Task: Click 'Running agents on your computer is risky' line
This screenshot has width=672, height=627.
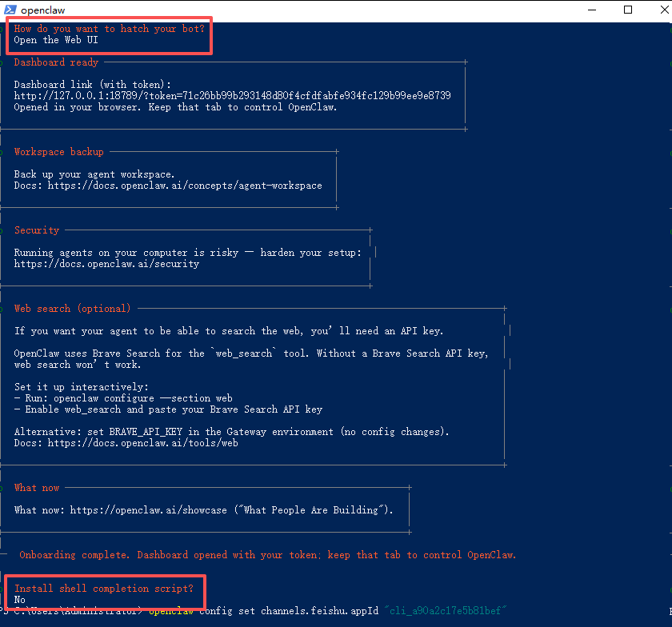Action: click(188, 253)
